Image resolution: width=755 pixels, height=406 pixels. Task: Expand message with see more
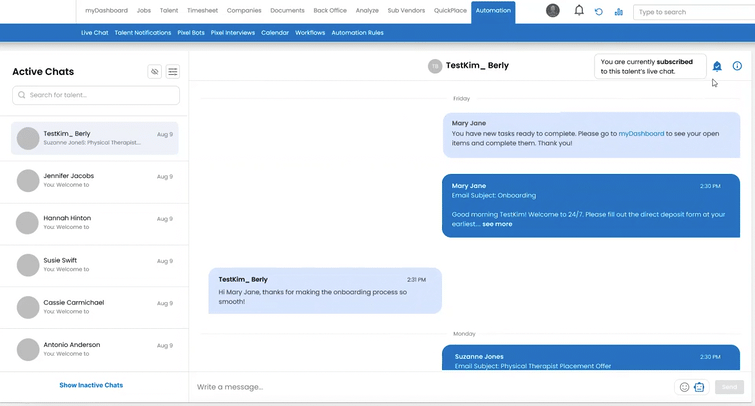[x=497, y=224]
